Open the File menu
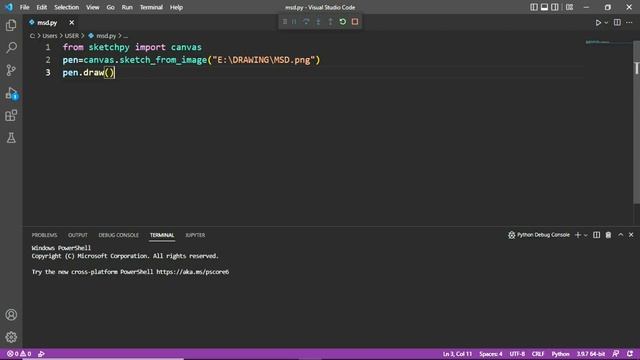This screenshot has height=360, width=640. [x=24, y=7]
